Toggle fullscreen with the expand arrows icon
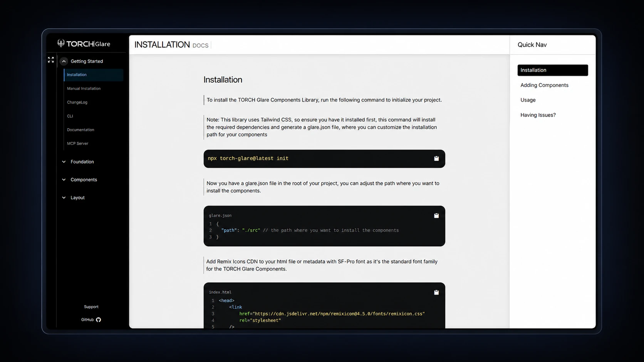Viewport: 644px width, 362px height. click(x=51, y=60)
